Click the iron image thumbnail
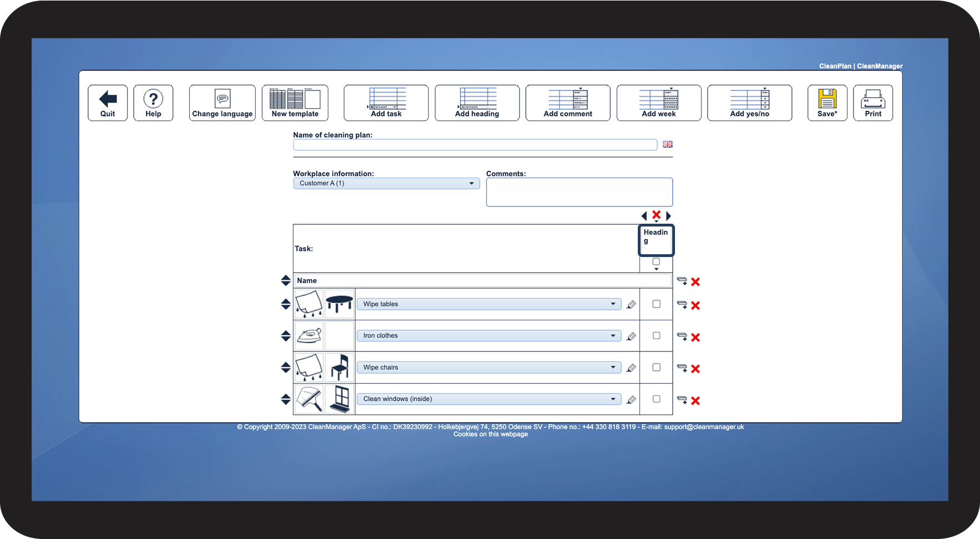The image size is (980, 539). coord(309,336)
